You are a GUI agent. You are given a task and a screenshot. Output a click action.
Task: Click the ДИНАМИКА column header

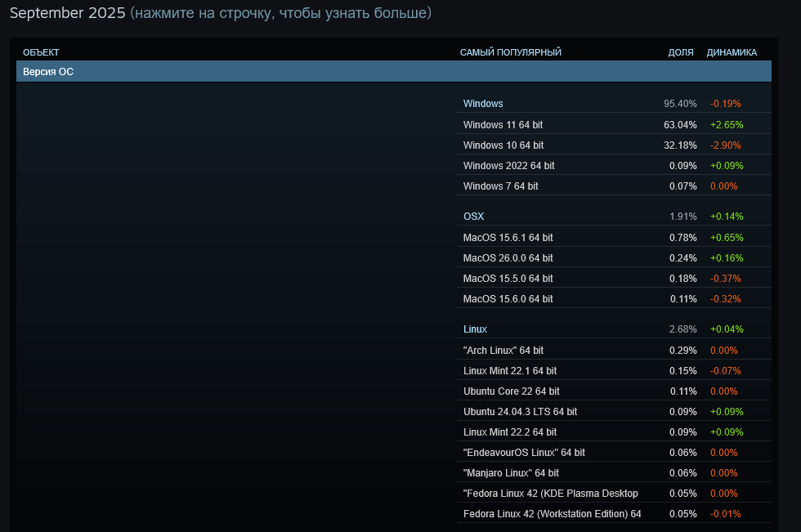[x=732, y=52]
